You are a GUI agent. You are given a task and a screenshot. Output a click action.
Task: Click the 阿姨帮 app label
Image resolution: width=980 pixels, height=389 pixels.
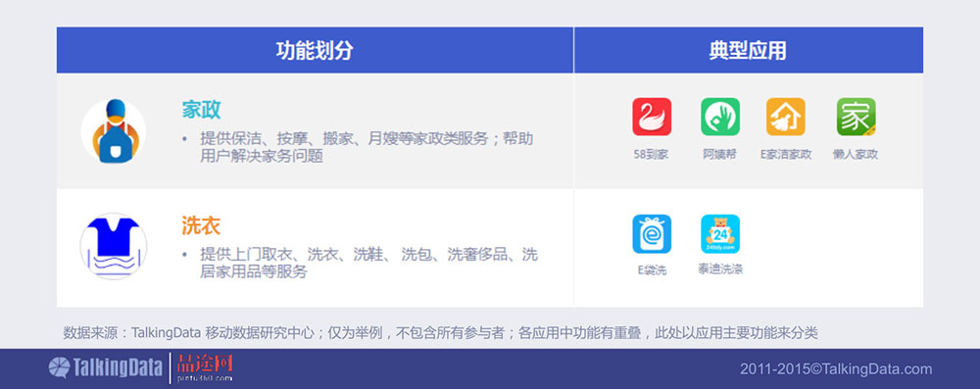tap(720, 154)
